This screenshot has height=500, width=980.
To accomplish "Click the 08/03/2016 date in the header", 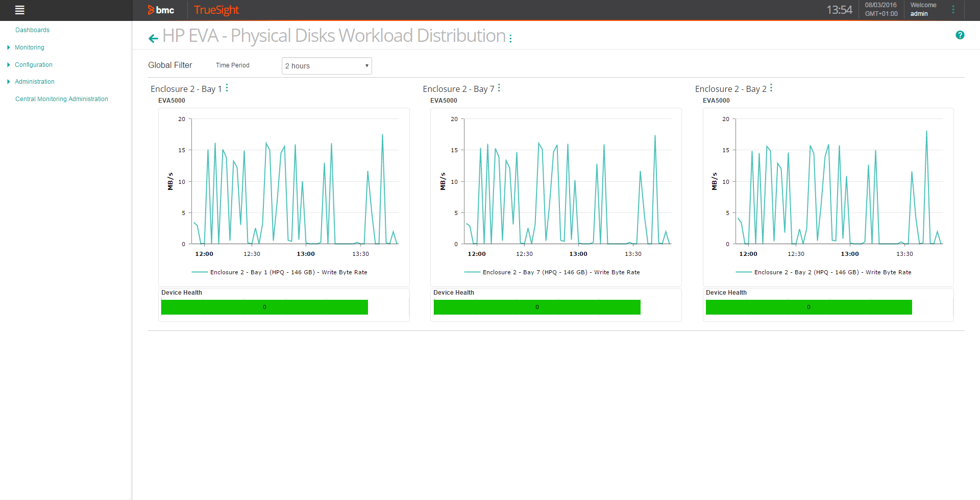I will (x=880, y=5).
